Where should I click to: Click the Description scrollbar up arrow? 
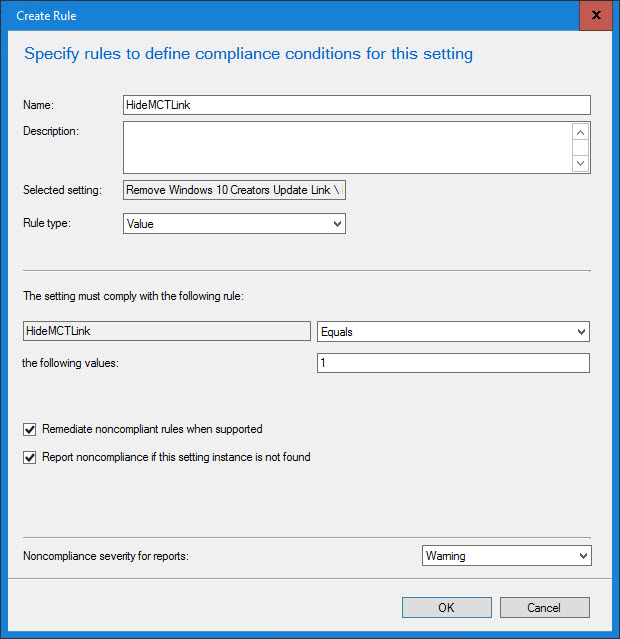tap(580, 132)
